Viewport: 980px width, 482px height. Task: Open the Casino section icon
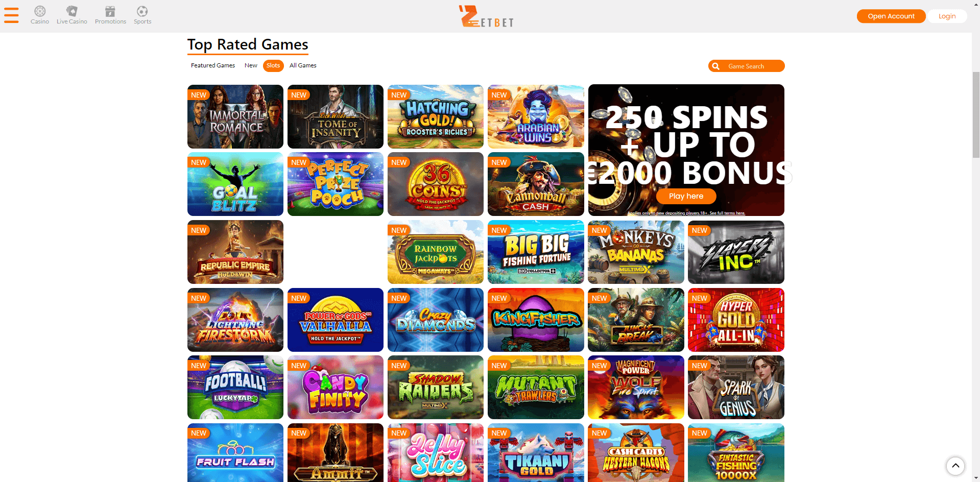pos(40,11)
